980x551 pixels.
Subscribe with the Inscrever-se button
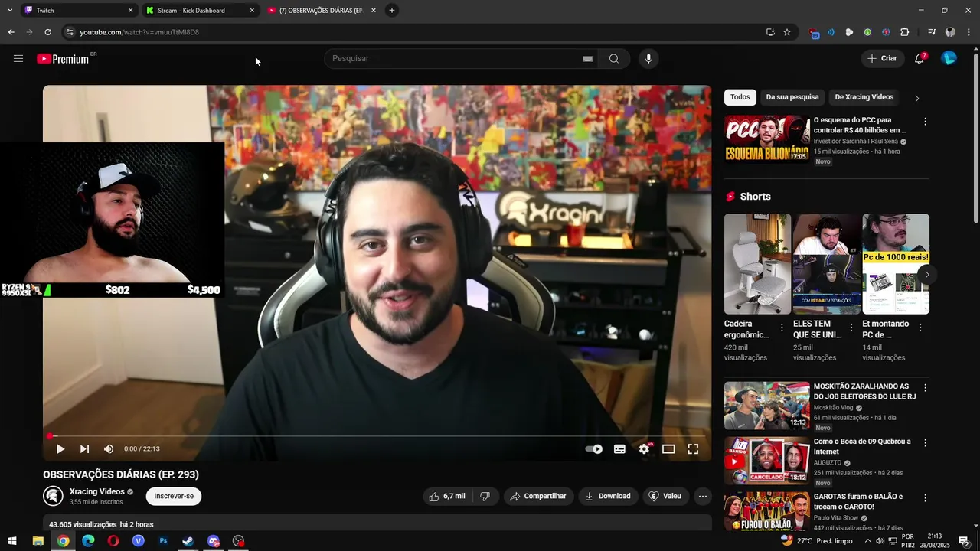click(x=174, y=496)
